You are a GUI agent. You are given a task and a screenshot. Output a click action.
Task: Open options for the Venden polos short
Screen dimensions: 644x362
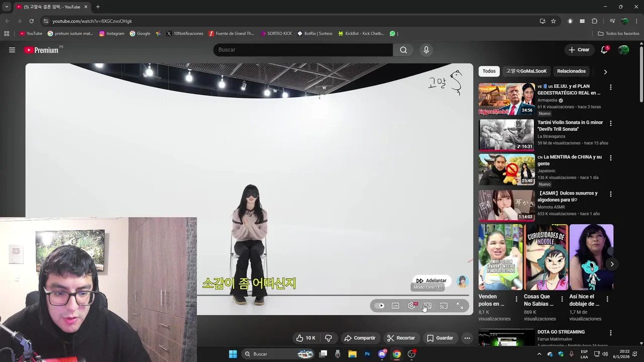516,299
